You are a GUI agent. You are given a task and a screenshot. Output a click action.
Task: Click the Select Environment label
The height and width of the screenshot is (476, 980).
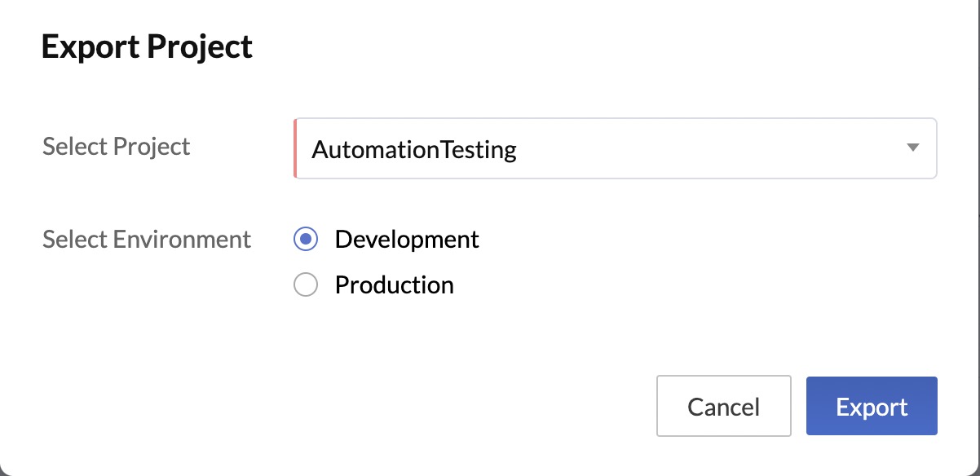coord(147,239)
